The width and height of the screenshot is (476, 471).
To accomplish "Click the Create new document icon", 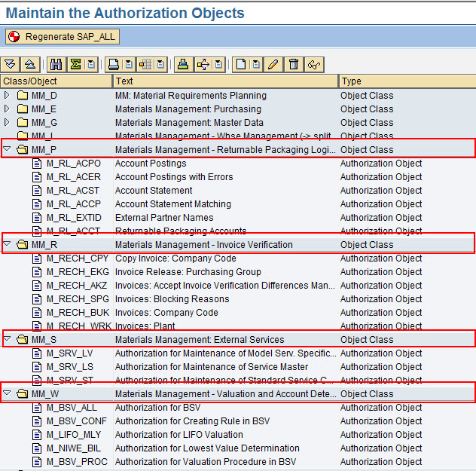I will click(240, 65).
